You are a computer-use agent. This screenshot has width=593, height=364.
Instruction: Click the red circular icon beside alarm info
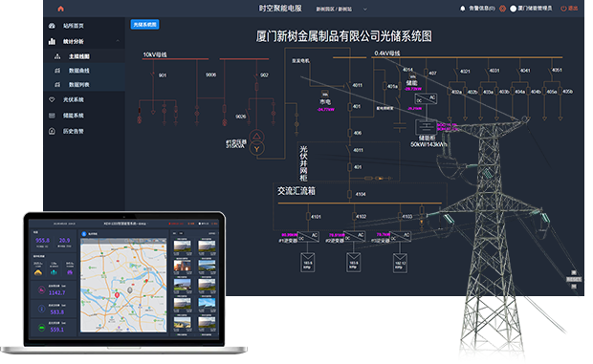[x=502, y=9]
